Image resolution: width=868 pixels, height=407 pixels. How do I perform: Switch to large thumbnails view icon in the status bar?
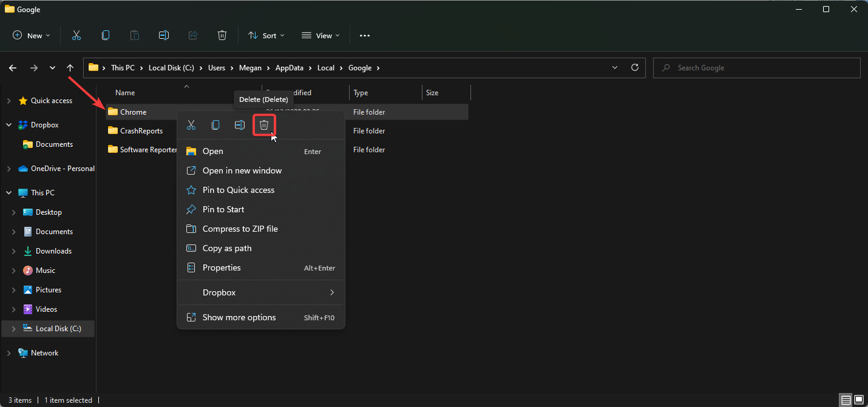(858, 400)
